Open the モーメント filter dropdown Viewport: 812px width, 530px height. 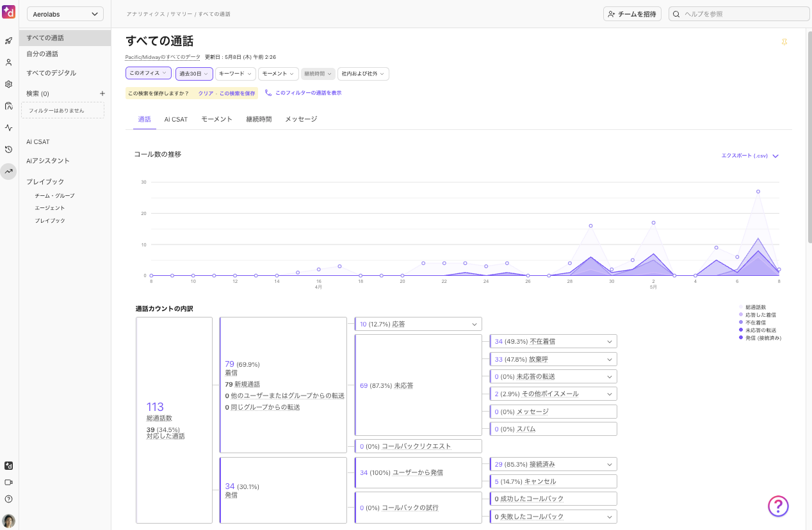pyautogui.click(x=279, y=74)
